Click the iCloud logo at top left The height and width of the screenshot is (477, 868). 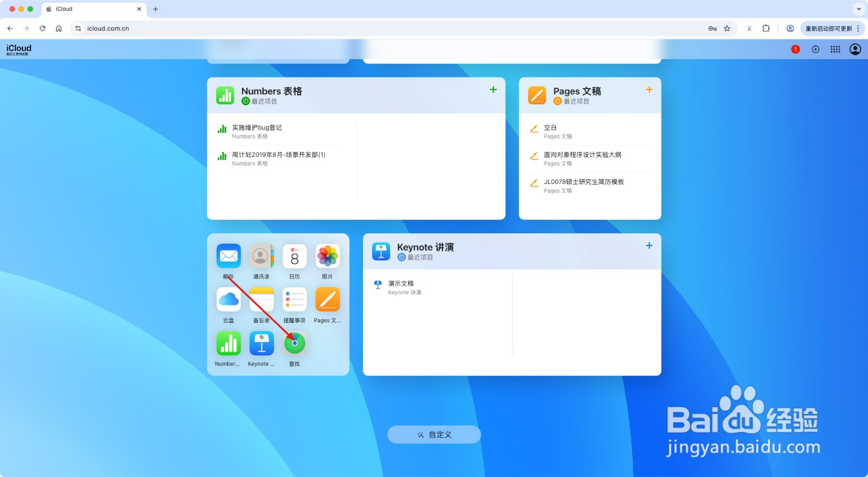point(19,49)
